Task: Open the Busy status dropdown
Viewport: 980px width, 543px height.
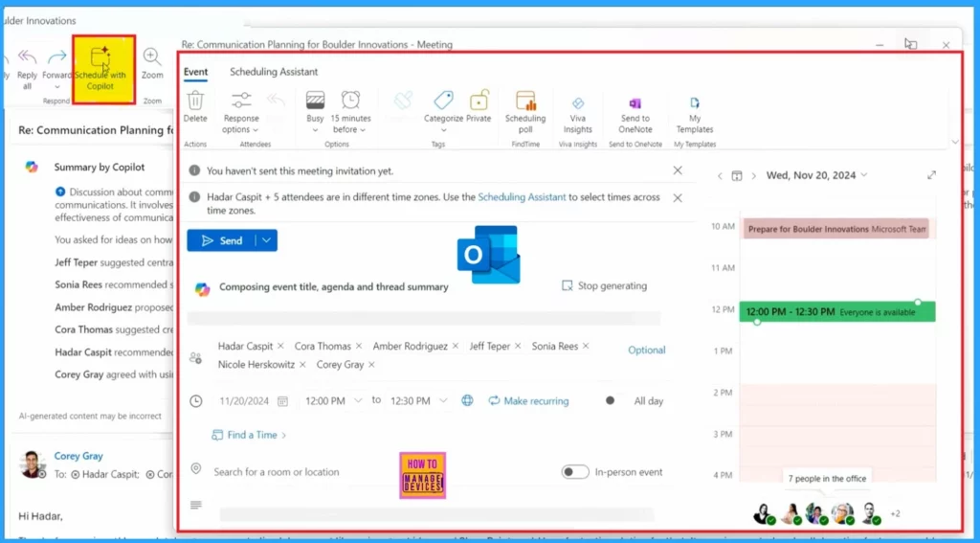Action: pos(315,113)
